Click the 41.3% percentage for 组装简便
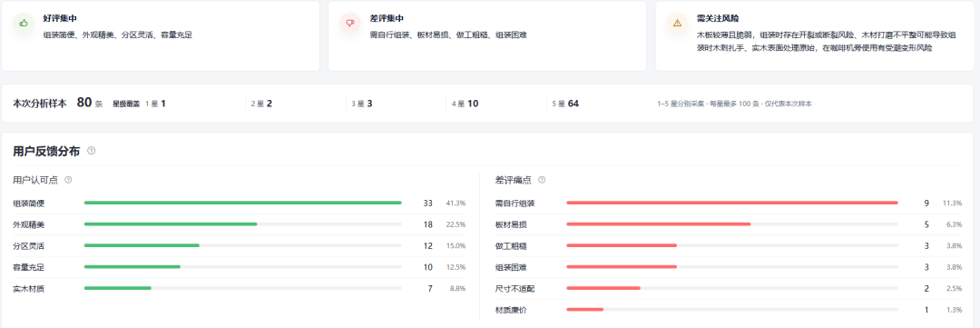 coord(456,204)
